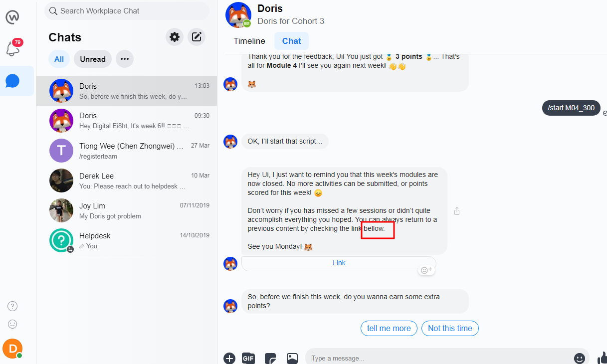Open the Link button under Doris's message
The image size is (607, 364).
tap(339, 263)
